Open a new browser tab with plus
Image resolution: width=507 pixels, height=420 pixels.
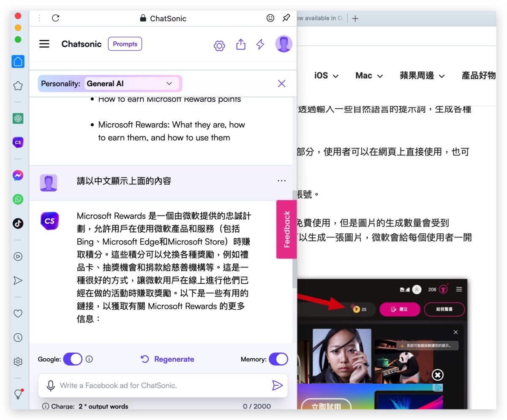click(355, 19)
